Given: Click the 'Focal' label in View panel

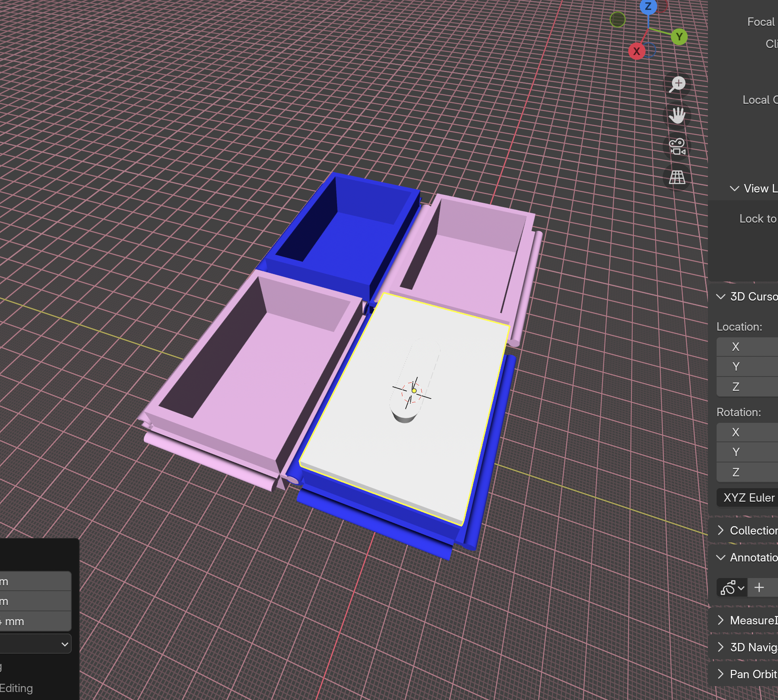Looking at the screenshot, I should [x=761, y=22].
